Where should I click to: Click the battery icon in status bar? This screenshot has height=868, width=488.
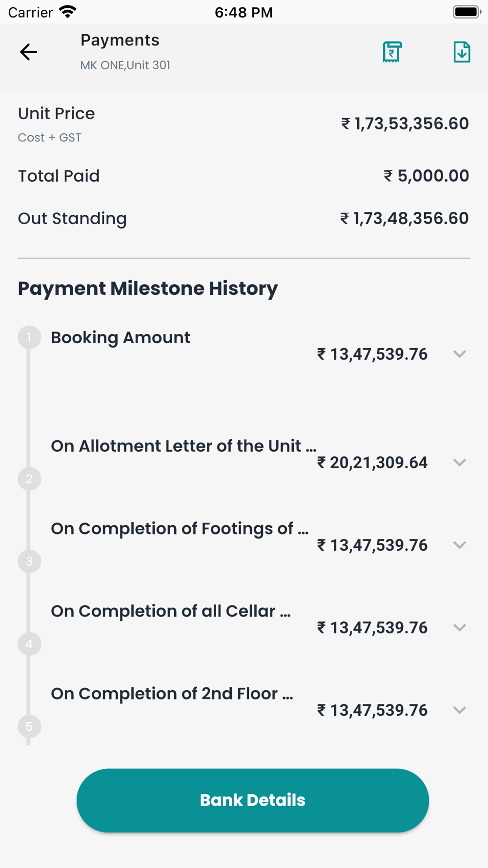467,12
